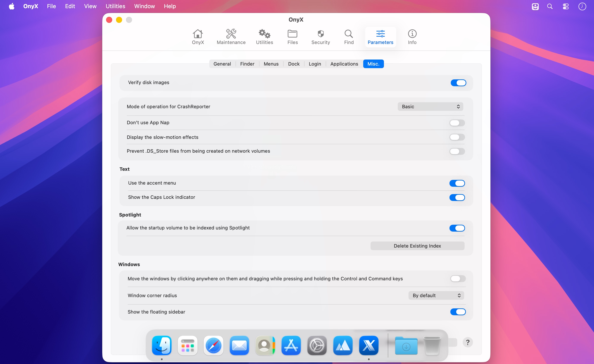Open Launchpad from the Dock

tap(187, 345)
